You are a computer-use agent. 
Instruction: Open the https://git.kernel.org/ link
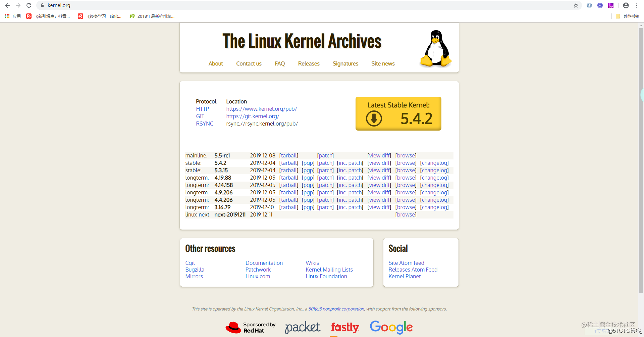253,116
